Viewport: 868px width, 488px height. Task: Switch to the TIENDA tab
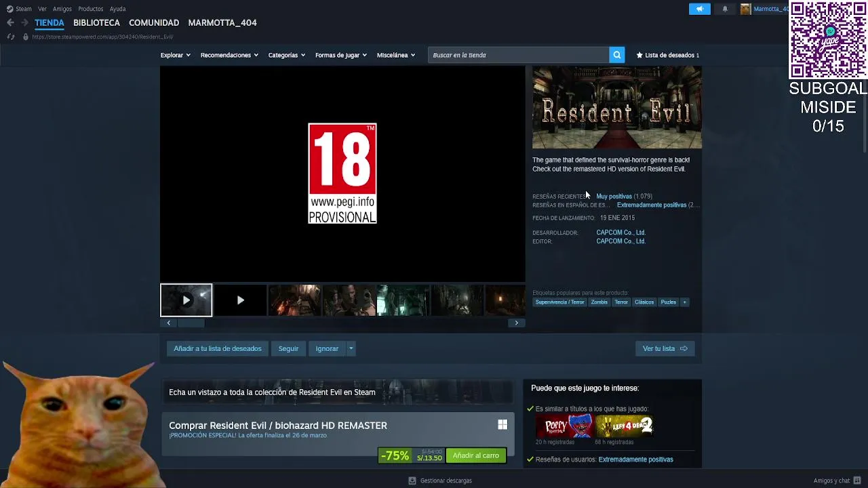[50, 22]
